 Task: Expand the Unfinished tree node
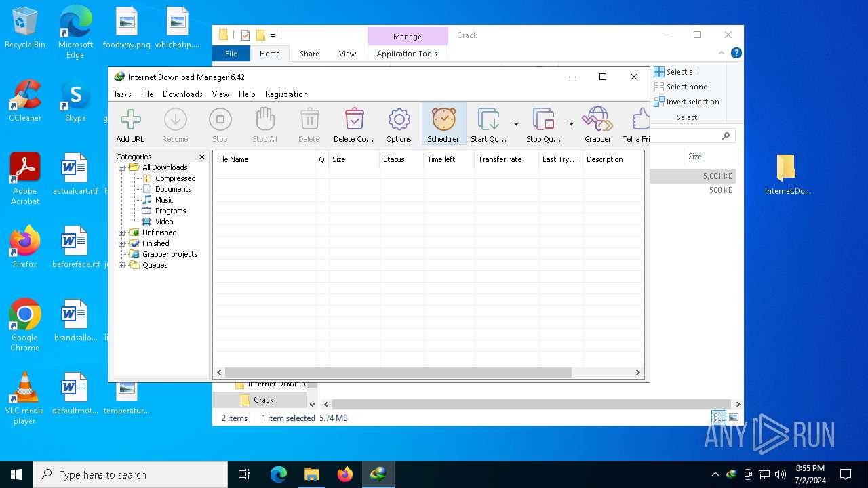click(x=122, y=232)
